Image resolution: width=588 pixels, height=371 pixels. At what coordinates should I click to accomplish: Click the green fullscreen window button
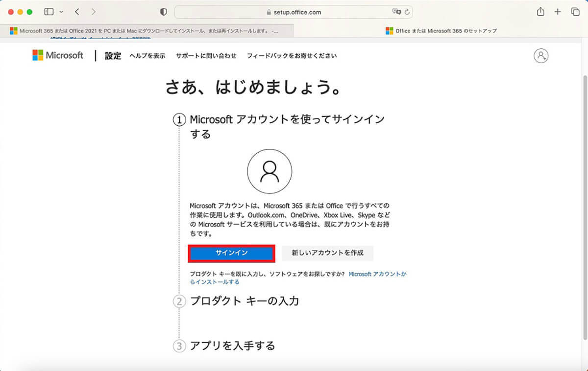(30, 12)
